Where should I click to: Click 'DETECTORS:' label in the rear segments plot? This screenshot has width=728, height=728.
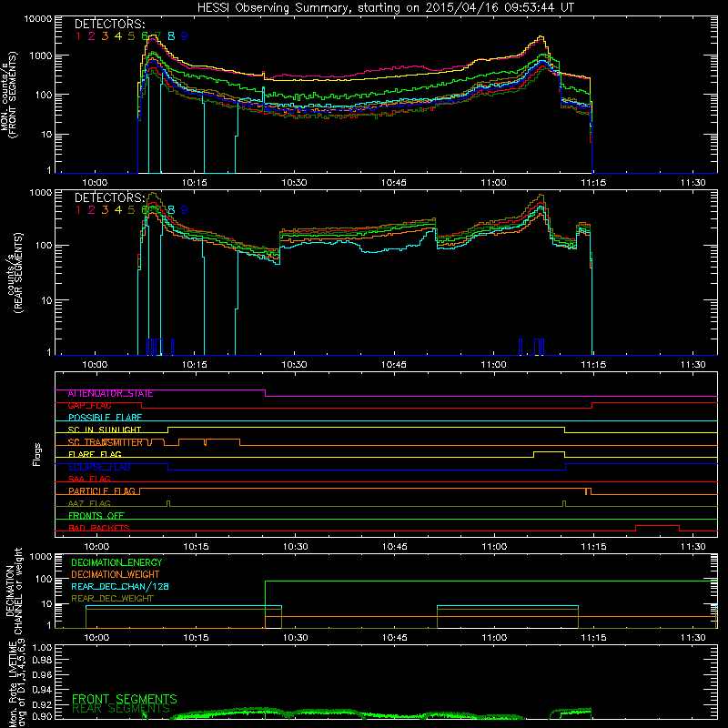click(x=109, y=198)
